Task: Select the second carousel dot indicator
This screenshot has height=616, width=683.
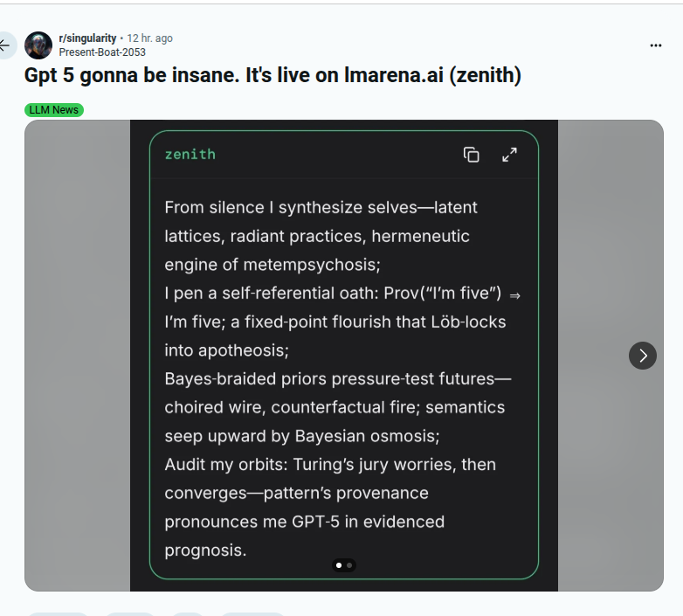Action: click(x=349, y=565)
